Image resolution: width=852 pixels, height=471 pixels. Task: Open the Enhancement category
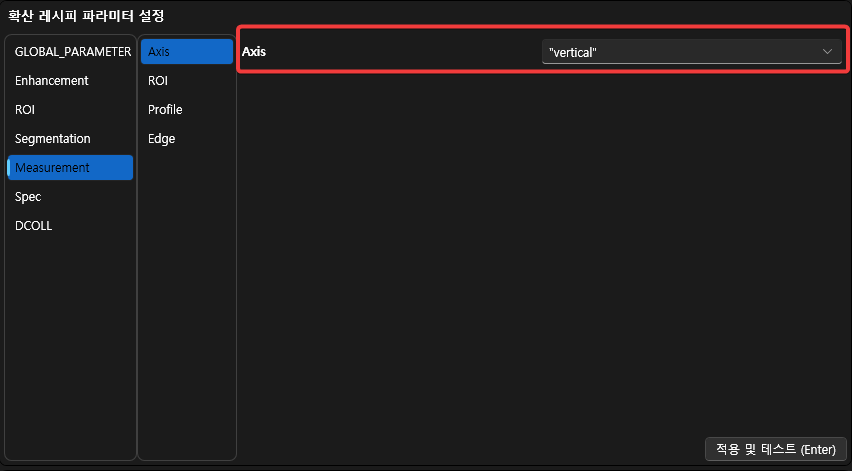[x=52, y=80]
